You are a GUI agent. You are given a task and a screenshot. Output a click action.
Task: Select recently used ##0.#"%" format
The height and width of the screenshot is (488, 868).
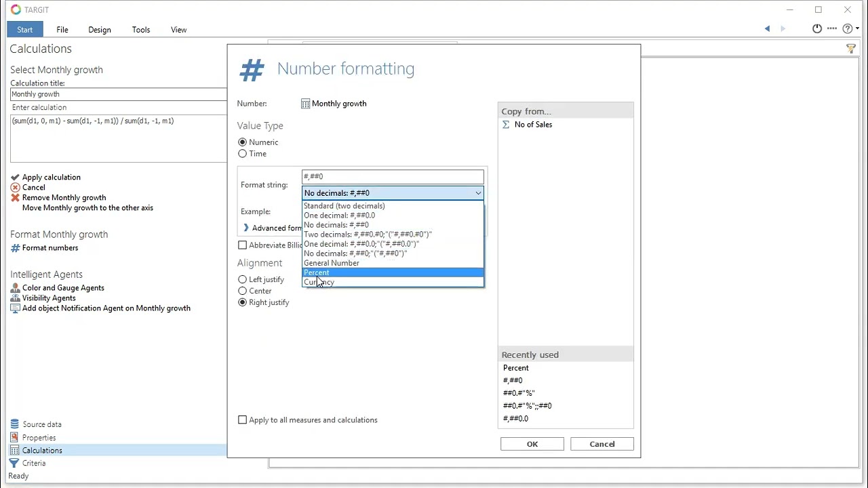[519, 393]
